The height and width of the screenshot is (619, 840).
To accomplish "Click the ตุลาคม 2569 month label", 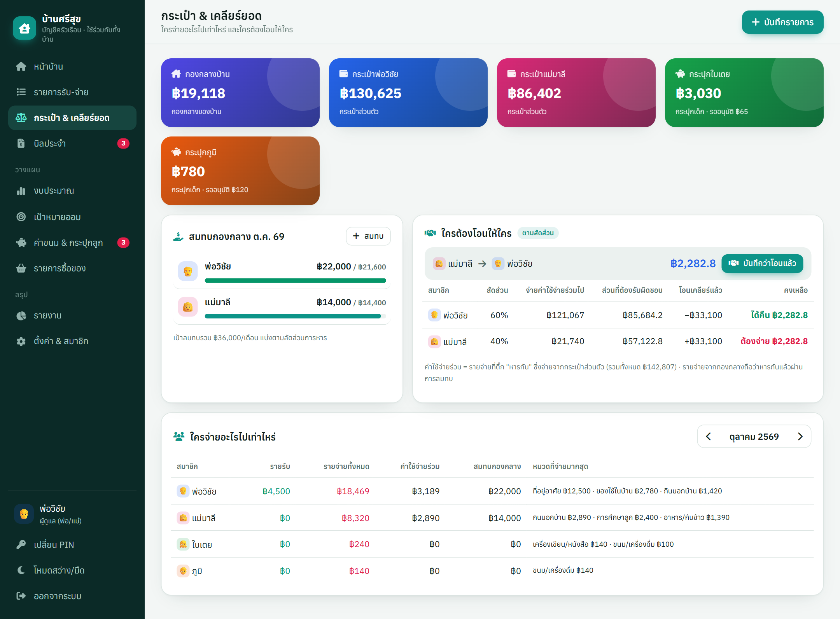I will [x=754, y=437].
